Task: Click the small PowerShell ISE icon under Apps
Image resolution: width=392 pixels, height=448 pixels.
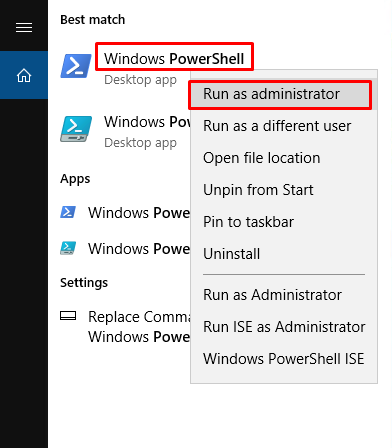Action: (x=68, y=248)
